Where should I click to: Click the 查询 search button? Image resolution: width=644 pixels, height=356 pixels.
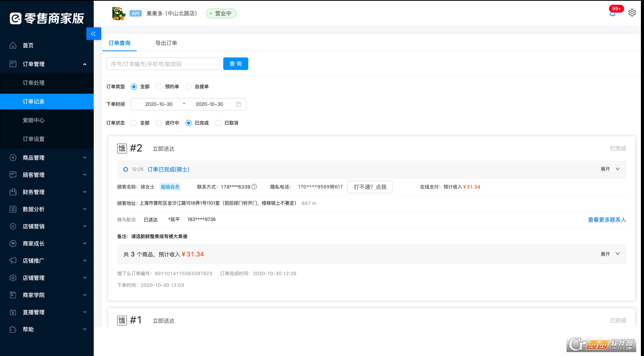tap(235, 64)
